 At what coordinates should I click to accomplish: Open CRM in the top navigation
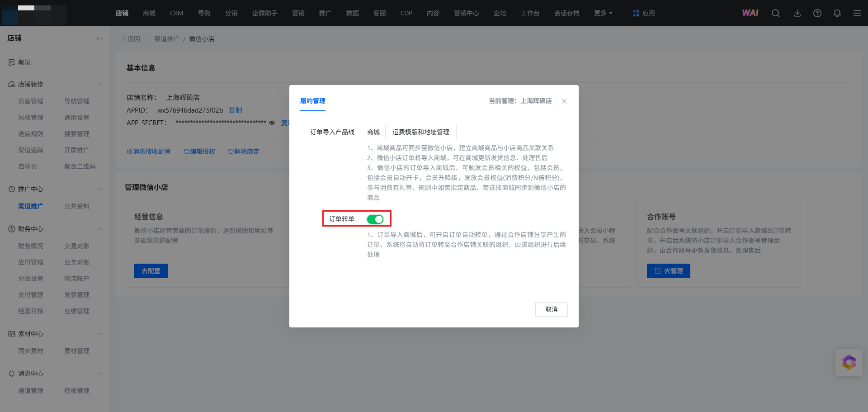(x=176, y=13)
